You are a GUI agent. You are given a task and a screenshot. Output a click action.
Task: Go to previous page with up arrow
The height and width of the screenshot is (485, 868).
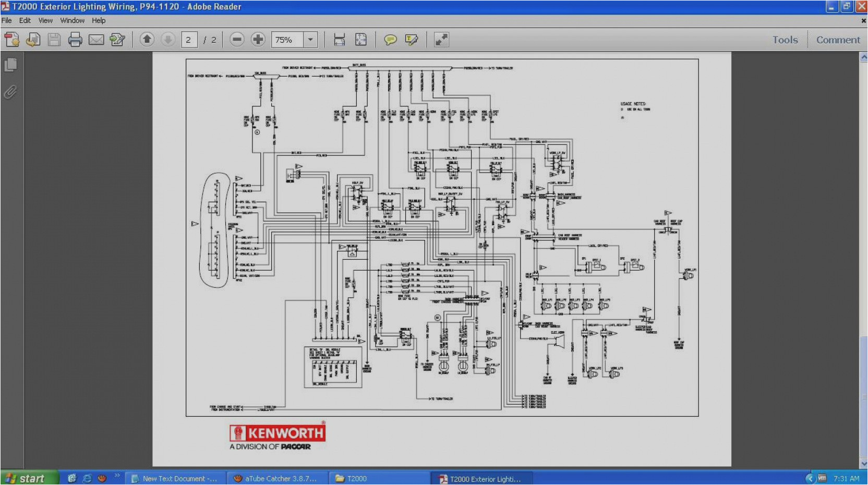(x=147, y=40)
